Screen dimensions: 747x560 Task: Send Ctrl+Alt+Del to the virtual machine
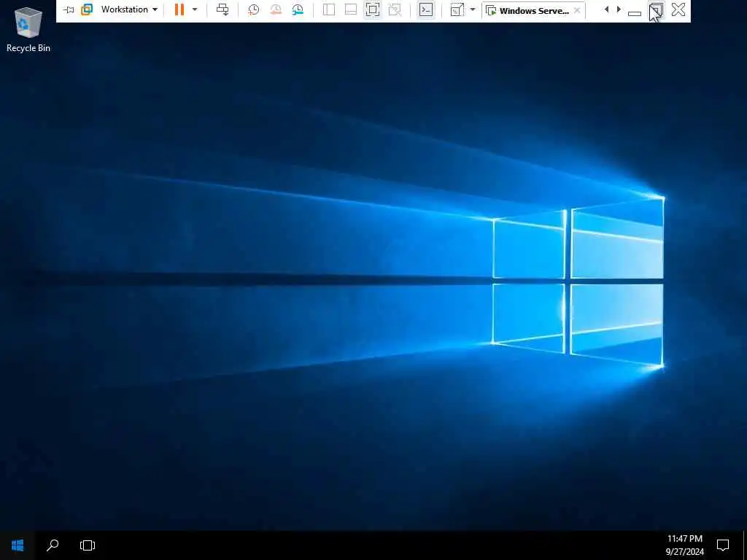point(222,9)
